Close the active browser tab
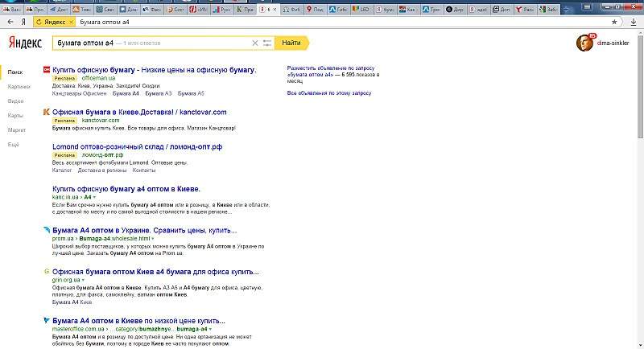 point(275,10)
